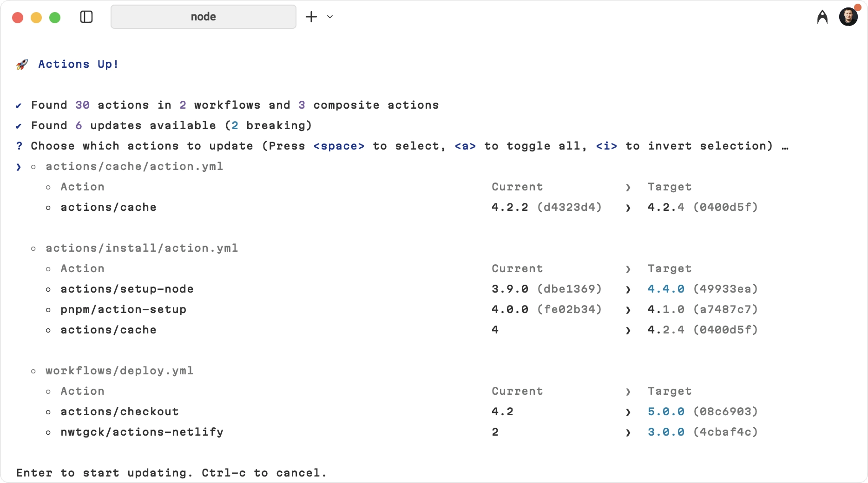Click the actions/checkout row
The image size is (868, 483).
coord(119,412)
